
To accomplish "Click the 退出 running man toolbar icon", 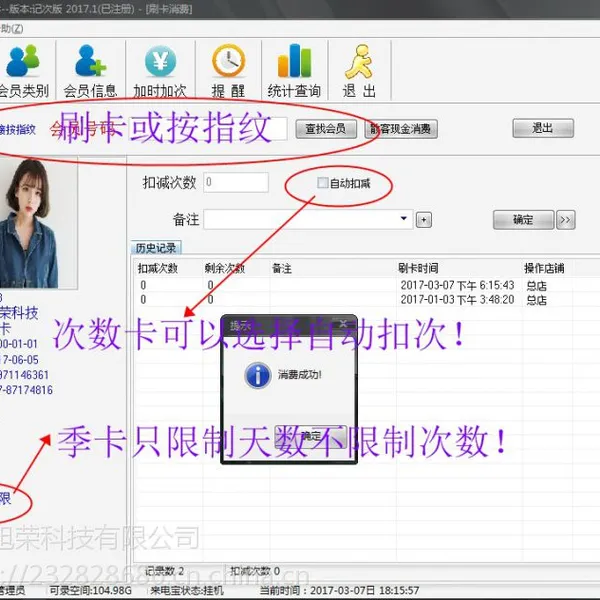I will click(x=359, y=71).
